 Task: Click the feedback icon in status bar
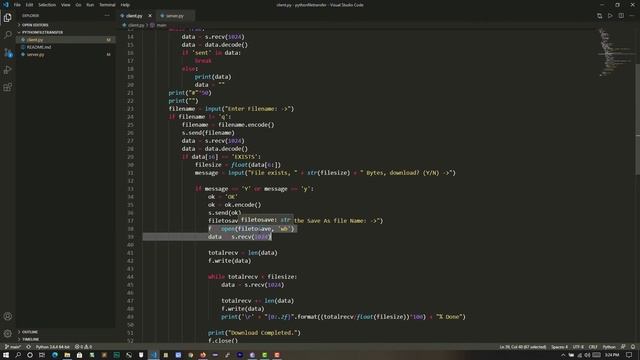point(623,347)
